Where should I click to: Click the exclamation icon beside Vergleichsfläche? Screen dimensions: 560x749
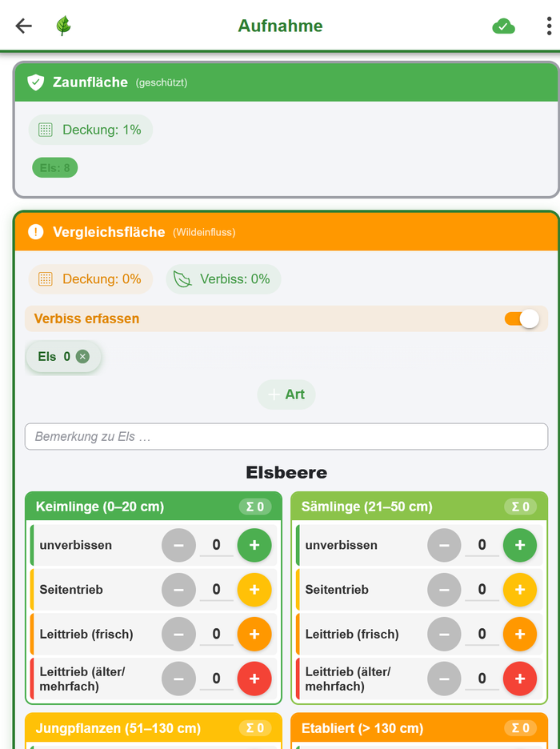(36, 232)
